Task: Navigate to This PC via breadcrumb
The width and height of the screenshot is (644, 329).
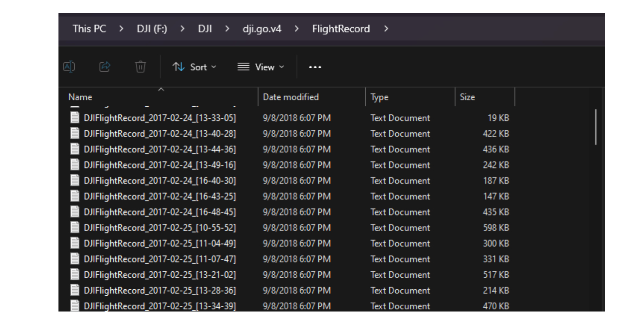Action: tap(90, 29)
